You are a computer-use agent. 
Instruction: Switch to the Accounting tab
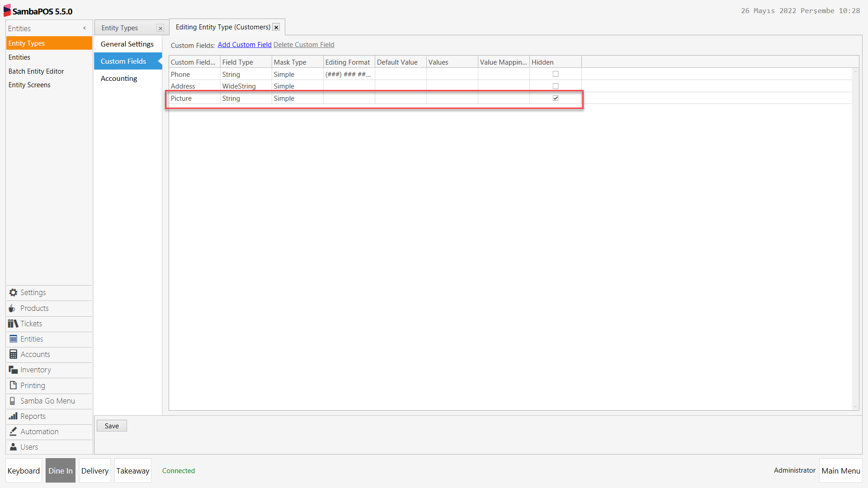(118, 78)
